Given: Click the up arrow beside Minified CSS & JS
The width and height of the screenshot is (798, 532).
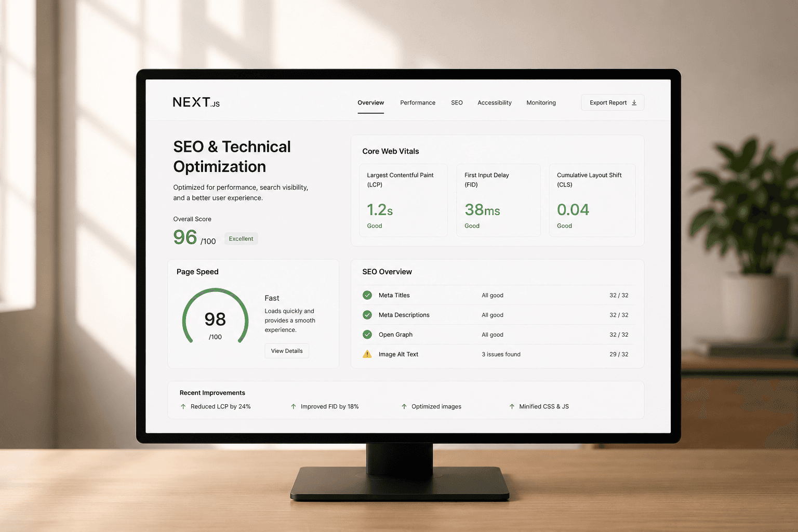Looking at the screenshot, I should click(x=512, y=407).
